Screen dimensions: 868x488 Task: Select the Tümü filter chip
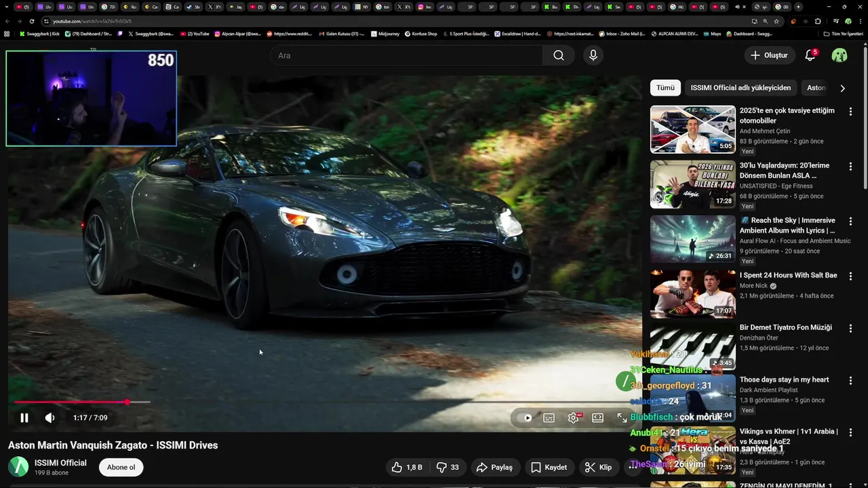click(x=665, y=88)
